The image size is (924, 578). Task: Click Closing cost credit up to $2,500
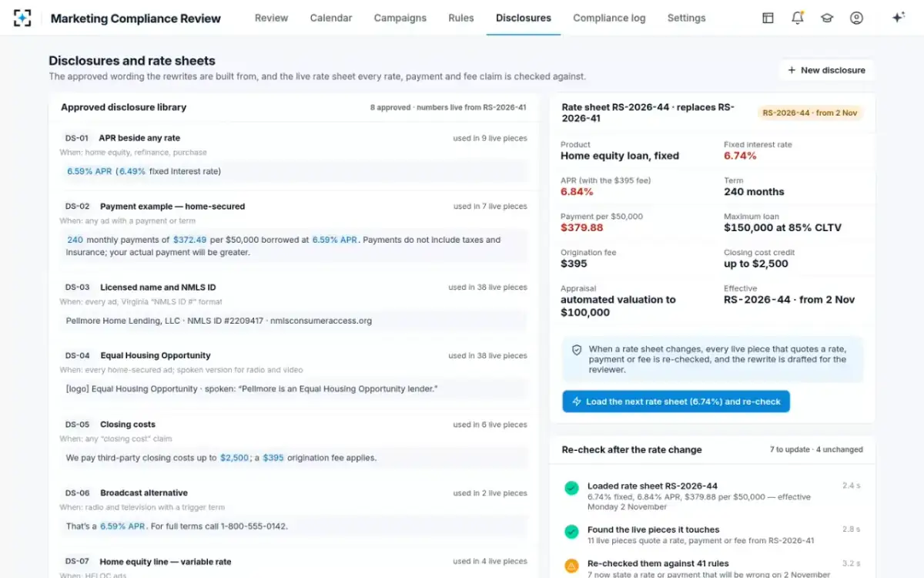click(756, 264)
